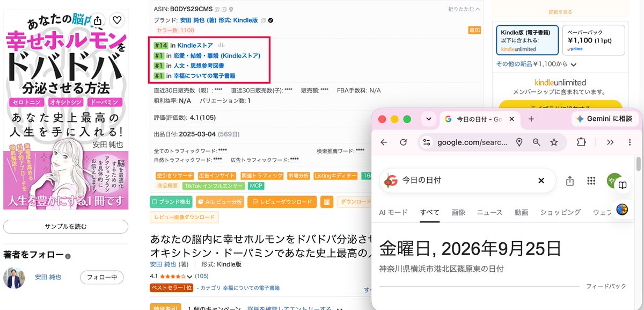The width and height of the screenshot is (644, 310).
Task: Click location pin icon in address bar
Action: pos(519,142)
